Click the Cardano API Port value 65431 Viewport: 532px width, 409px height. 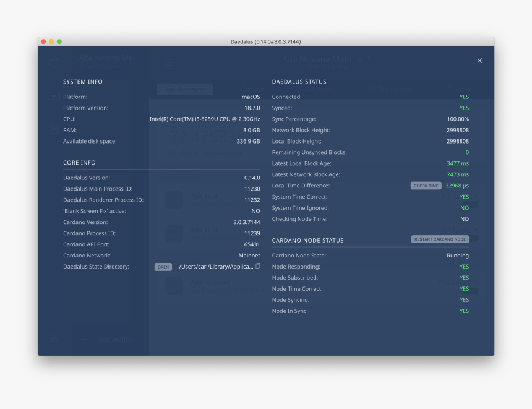pyautogui.click(x=252, y=244)
